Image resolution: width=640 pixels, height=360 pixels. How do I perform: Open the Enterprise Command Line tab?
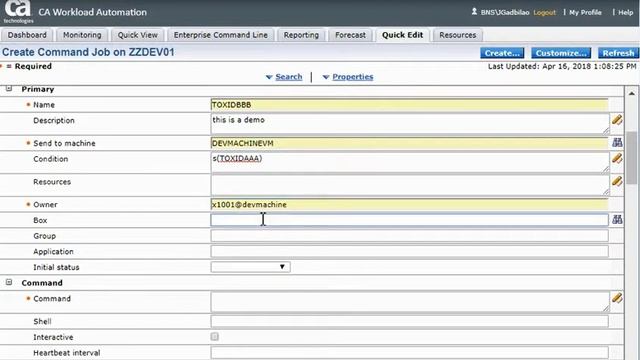pyautogui.click(x=221, y=35)
